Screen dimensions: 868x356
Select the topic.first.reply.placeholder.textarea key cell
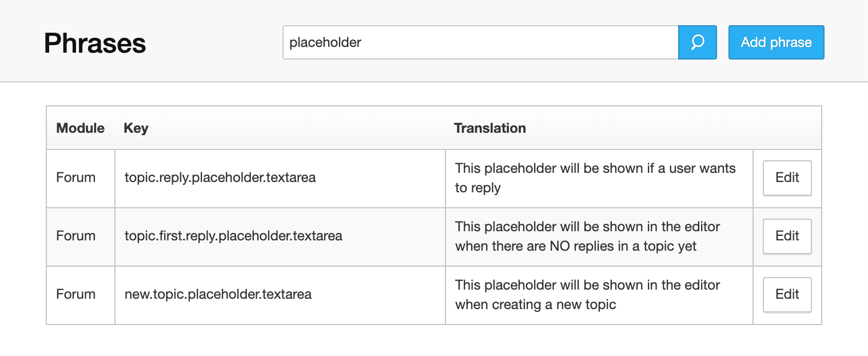280,236
